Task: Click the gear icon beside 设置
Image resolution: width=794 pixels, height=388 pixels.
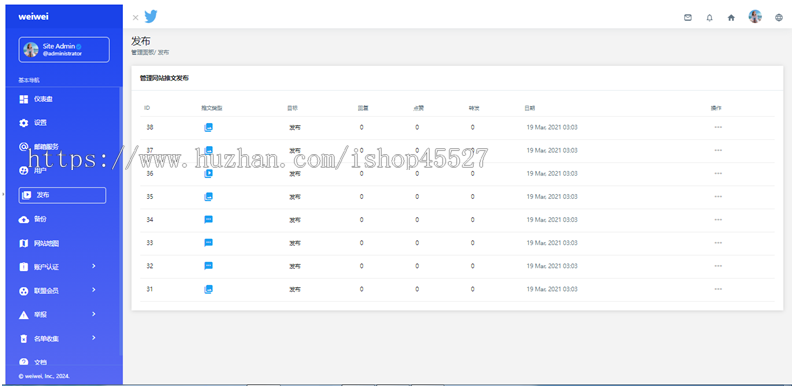Action: pyautogui.click(x=23, y=123)
